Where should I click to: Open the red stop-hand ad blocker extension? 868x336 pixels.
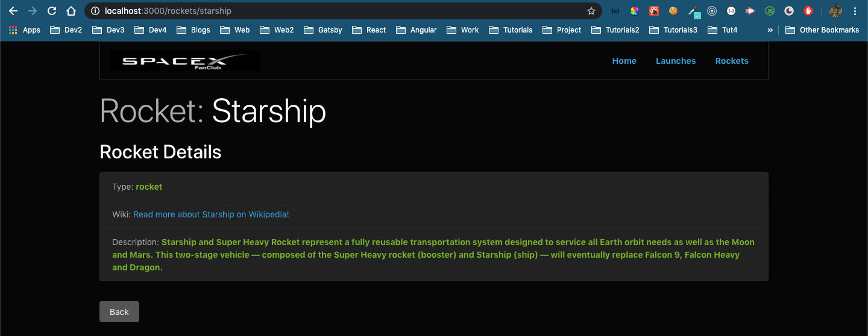[808, 11]
